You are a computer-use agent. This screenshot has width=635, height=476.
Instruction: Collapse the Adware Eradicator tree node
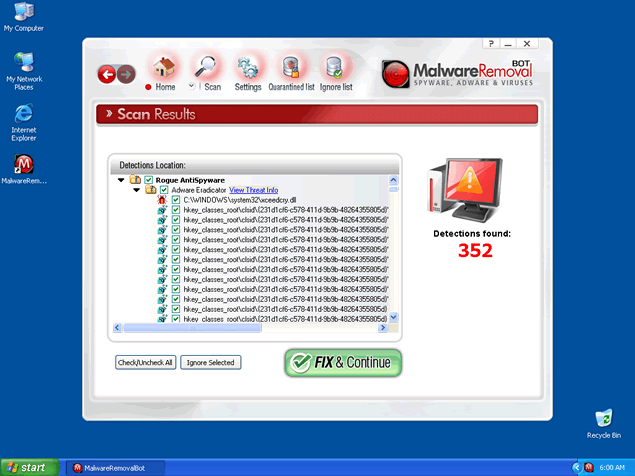coord(136,190)
